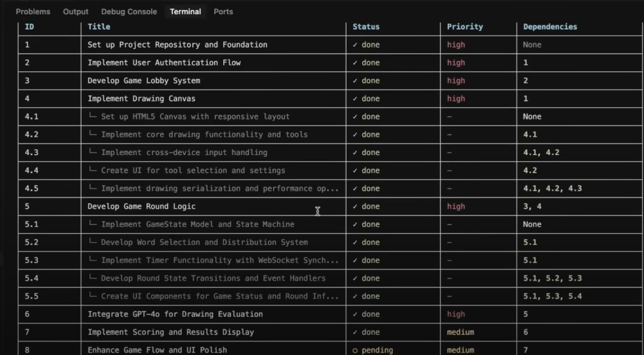Click the checkmark beside Develop Game Lobby System
Viewport: 644px width, 355px height.
click(355, 81)
